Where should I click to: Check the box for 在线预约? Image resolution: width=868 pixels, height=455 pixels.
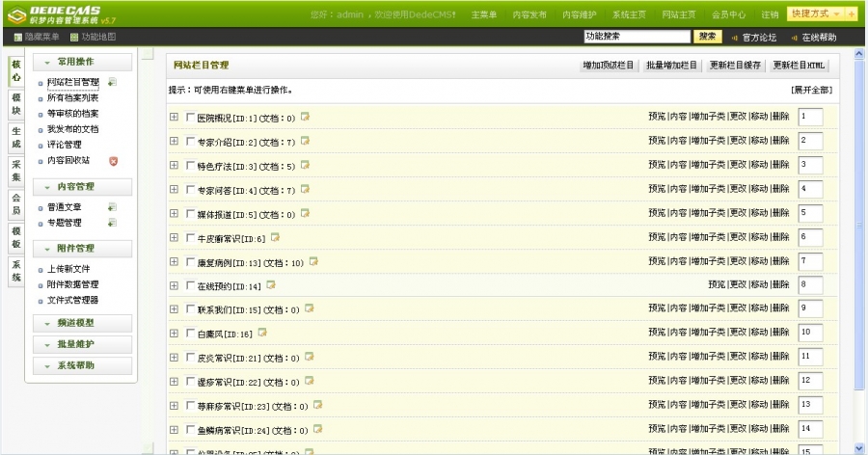point(190,285)
